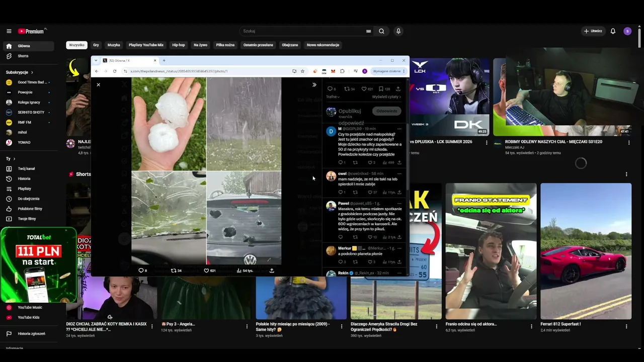Open the Good Times Bad subscription
The image size is (644, 362).
pyautogui.click(x=28, y=82)
